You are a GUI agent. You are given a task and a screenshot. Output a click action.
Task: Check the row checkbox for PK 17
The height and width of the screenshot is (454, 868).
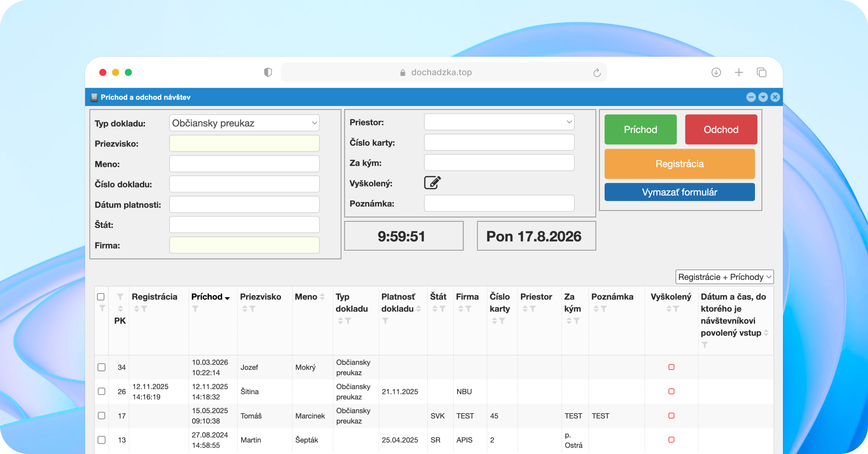point(101,415)
